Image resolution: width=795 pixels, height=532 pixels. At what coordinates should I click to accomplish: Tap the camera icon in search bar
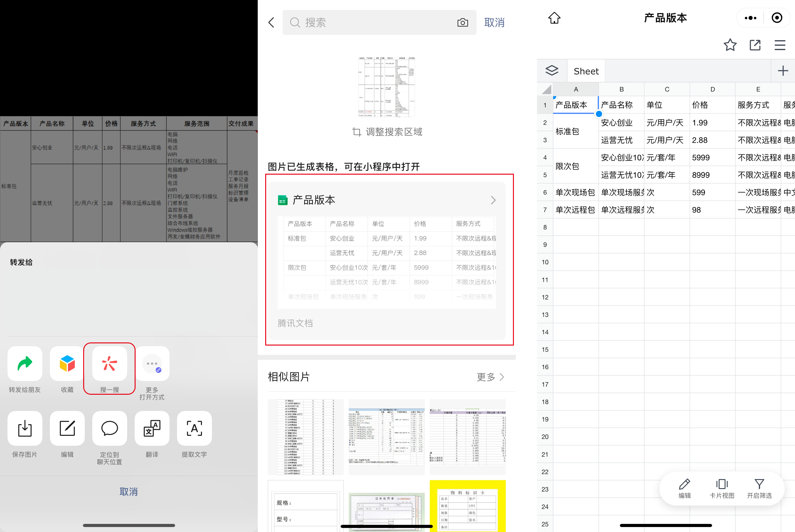[x=462, y=23]
